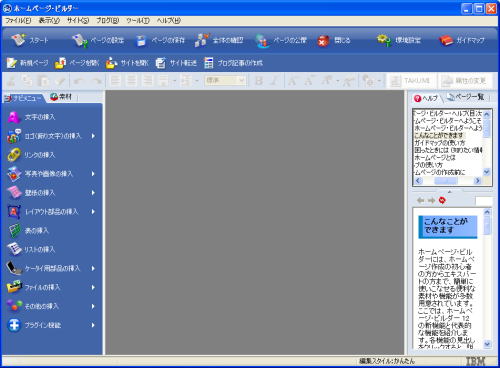
Task: Click the 新規ページ icon
Action: coord(12,63)
